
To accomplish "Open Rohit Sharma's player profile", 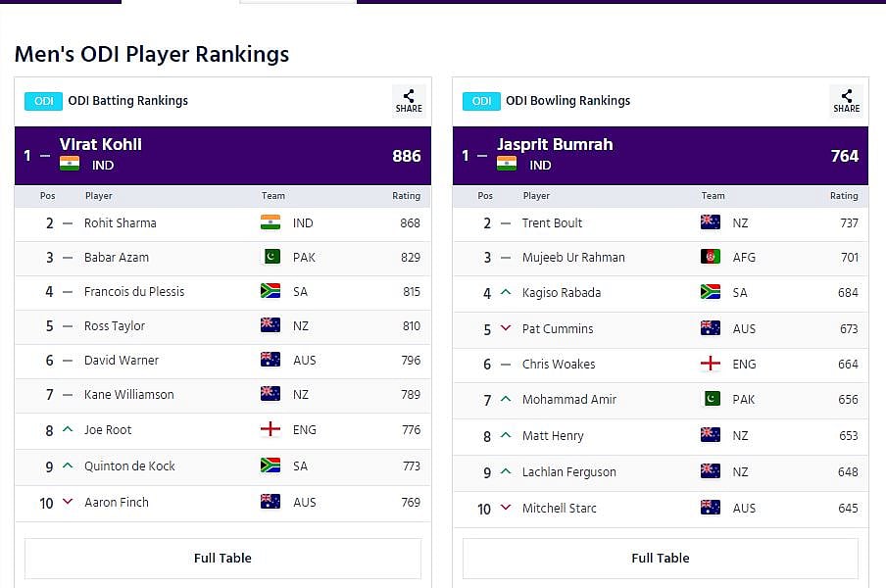I will click(x=121, y=223).
